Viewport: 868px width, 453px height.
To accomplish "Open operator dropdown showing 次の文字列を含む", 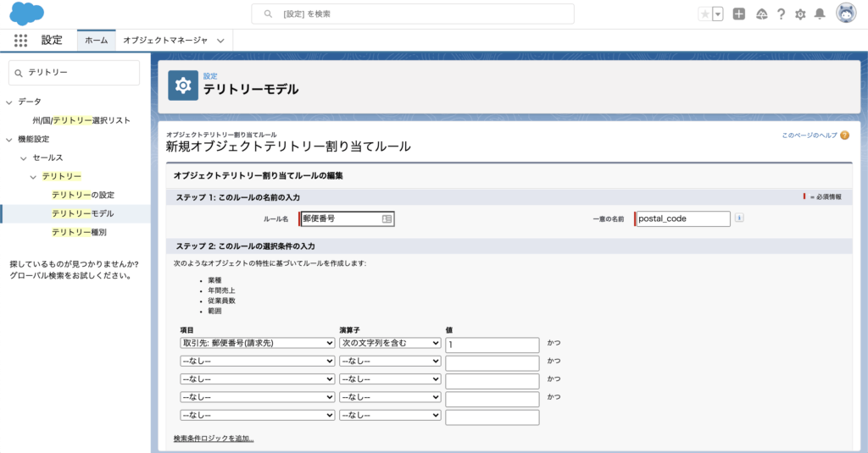I will tap(390, 343).
